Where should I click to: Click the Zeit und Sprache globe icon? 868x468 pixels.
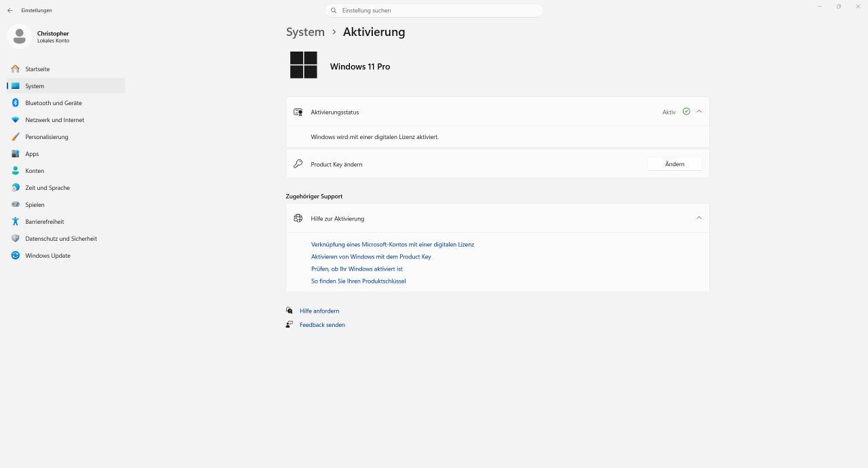(15, 188)
